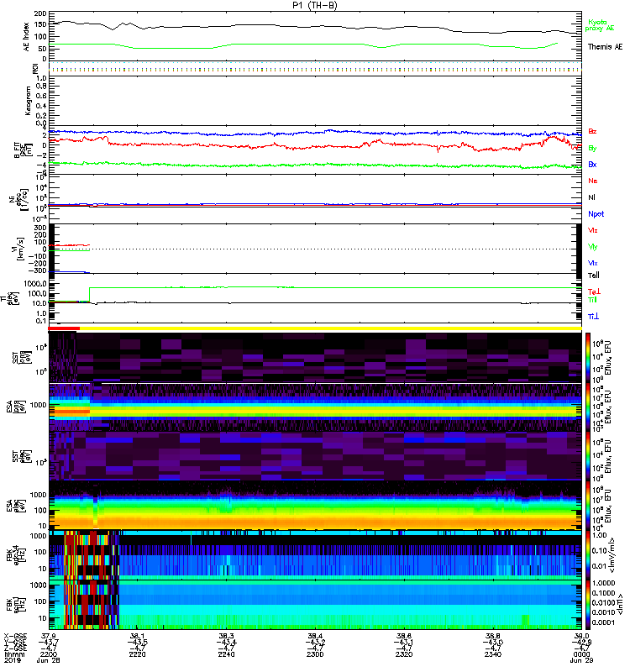
Task: Select the "2220" time tick label
Action: (x=137, y=654)
